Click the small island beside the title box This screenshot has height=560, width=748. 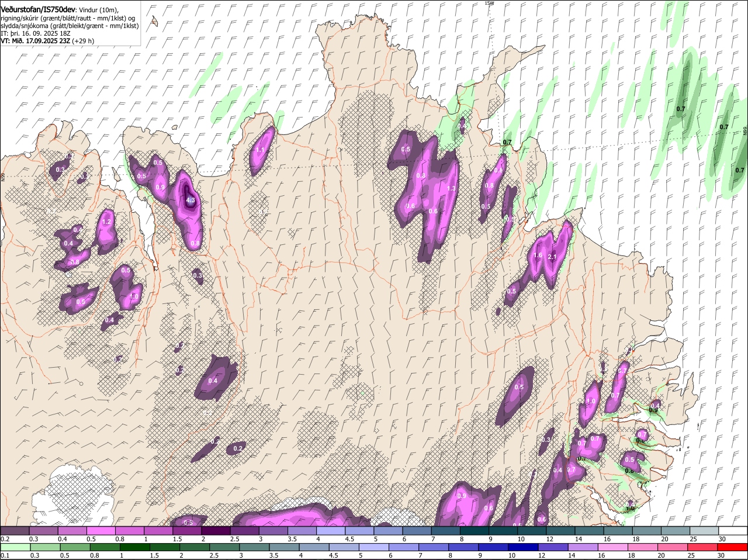(154, 21)
